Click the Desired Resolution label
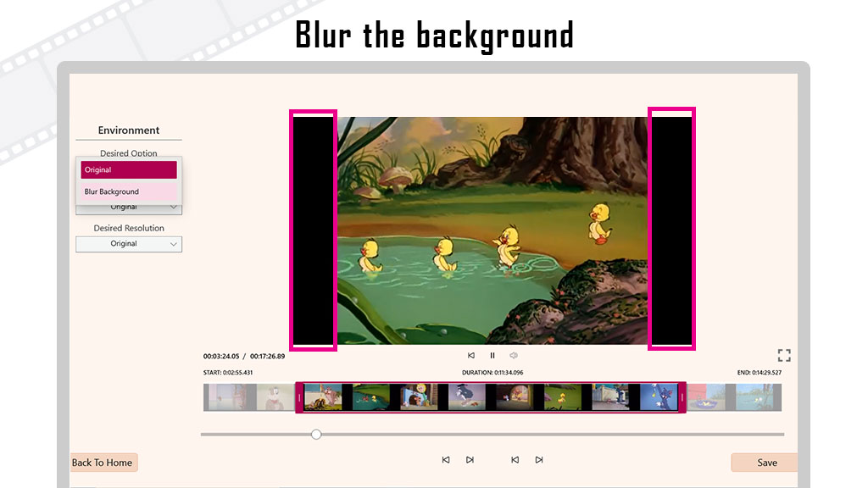 click(129, 228)
